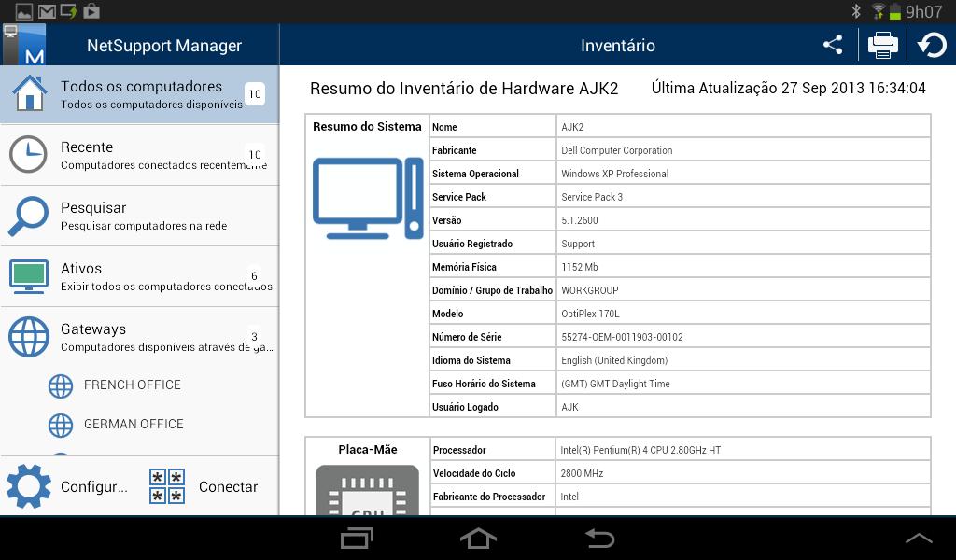Tap globe icon beside GERMAN OFFICE

(61, 425)
